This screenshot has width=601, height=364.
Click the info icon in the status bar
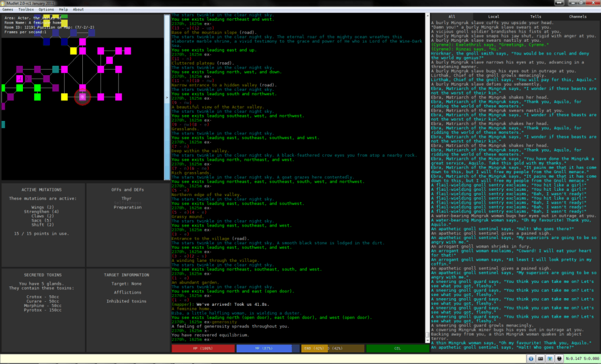coord(531,358)
